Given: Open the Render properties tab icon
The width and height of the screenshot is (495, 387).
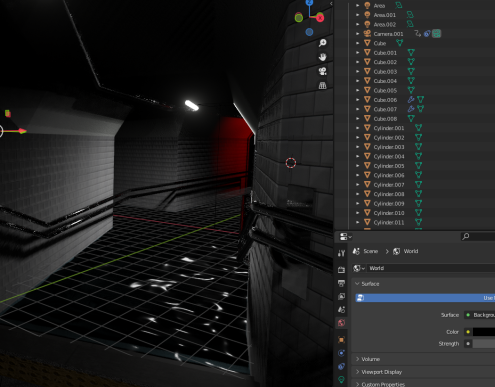Looking at the screenshot, I should 341,270.
